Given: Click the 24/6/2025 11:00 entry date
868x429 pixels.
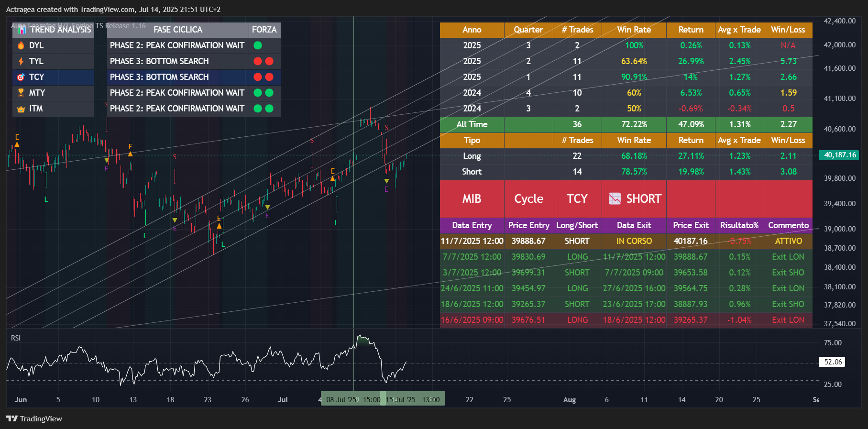Looking at the screenshot, I should pos(472,288).
